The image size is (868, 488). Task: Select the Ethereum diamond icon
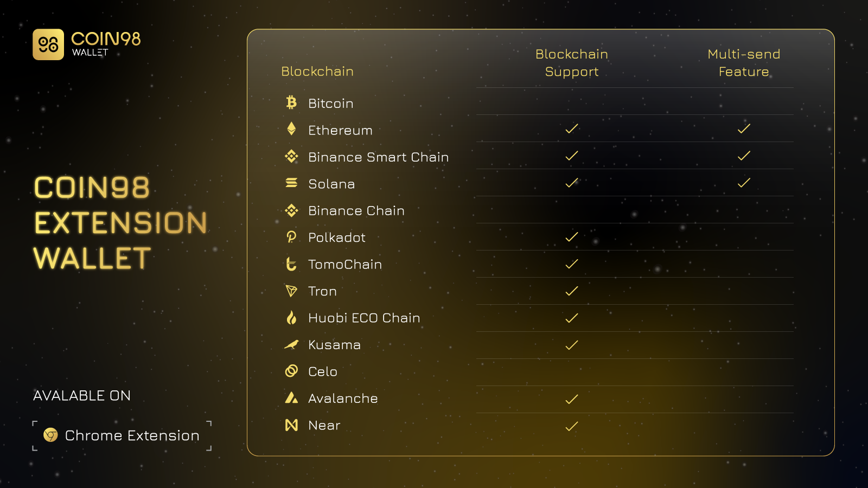click(291, 129)
